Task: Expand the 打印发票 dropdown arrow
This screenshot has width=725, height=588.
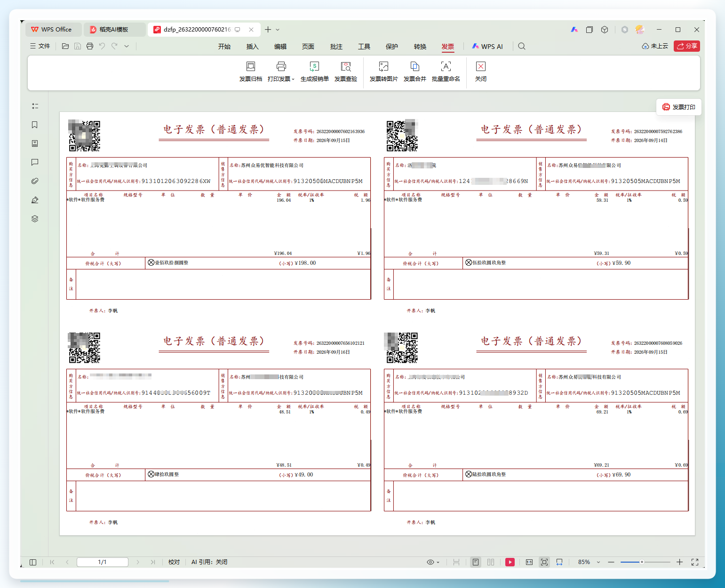Action: point(293,79)
